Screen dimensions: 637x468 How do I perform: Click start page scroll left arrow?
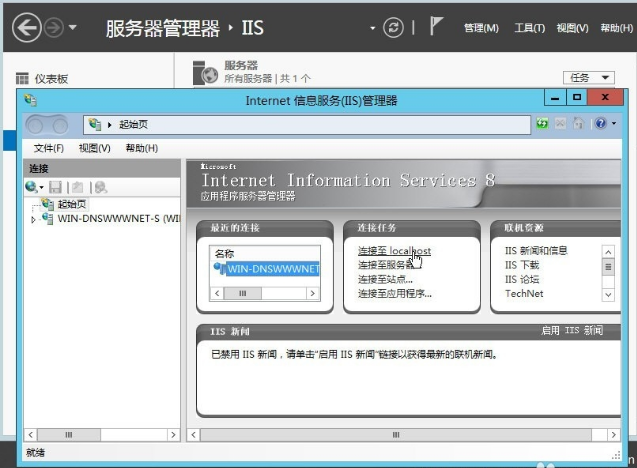(x=193, y=435)
